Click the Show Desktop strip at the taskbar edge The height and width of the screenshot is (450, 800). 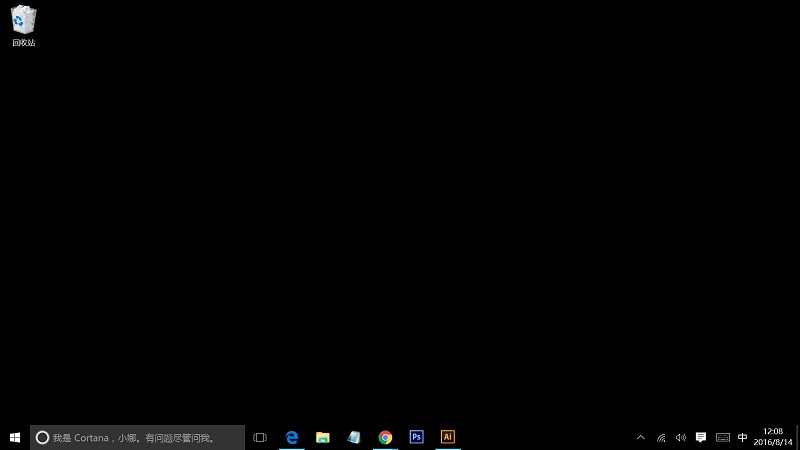pyautogui.click(x=798, y=437)
